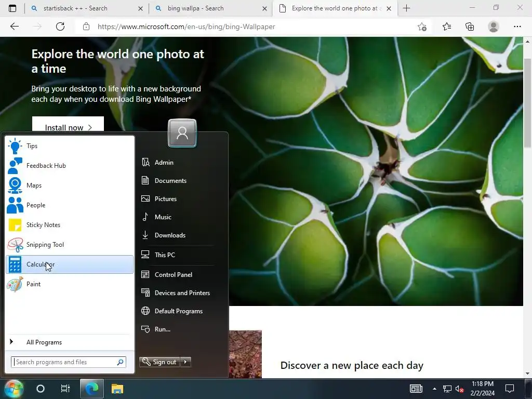Close the Explore the world tab
532x399 pixels.
tap(389, 9)
